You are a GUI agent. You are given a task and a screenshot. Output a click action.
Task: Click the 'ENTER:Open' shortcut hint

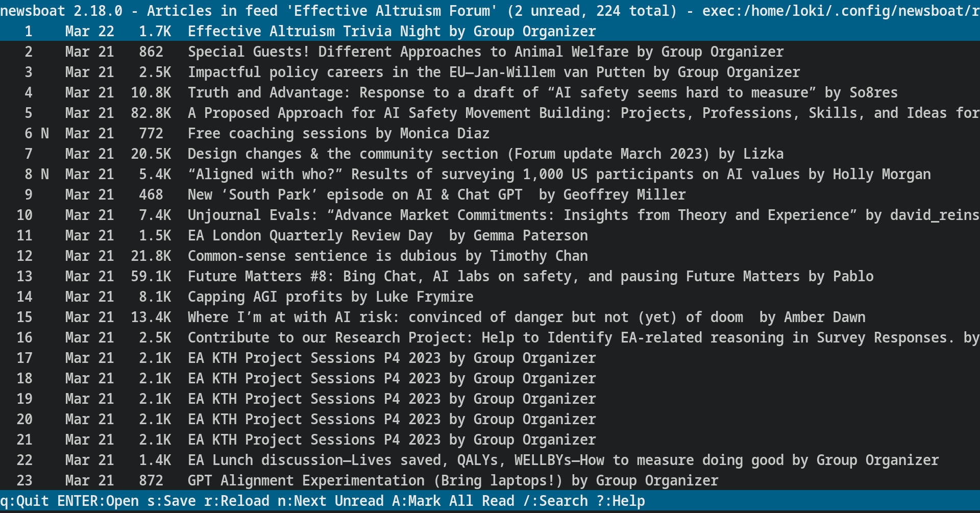tap(98, 501)
